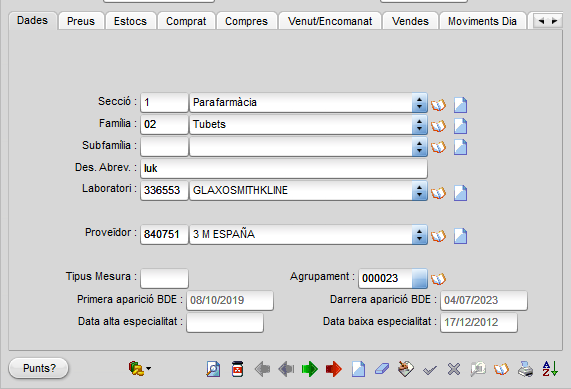Open the colored cubes dropdown in toolbar

[140, 369]
